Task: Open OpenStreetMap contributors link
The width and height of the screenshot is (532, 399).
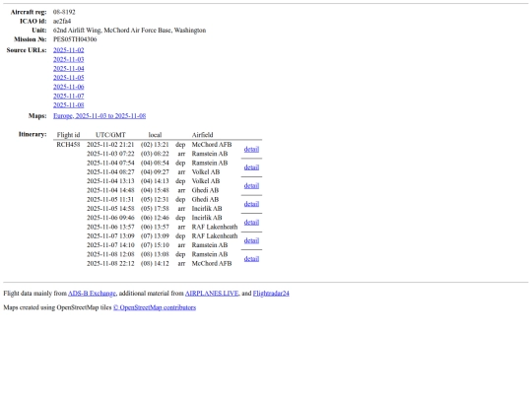Action: point(155,307)
